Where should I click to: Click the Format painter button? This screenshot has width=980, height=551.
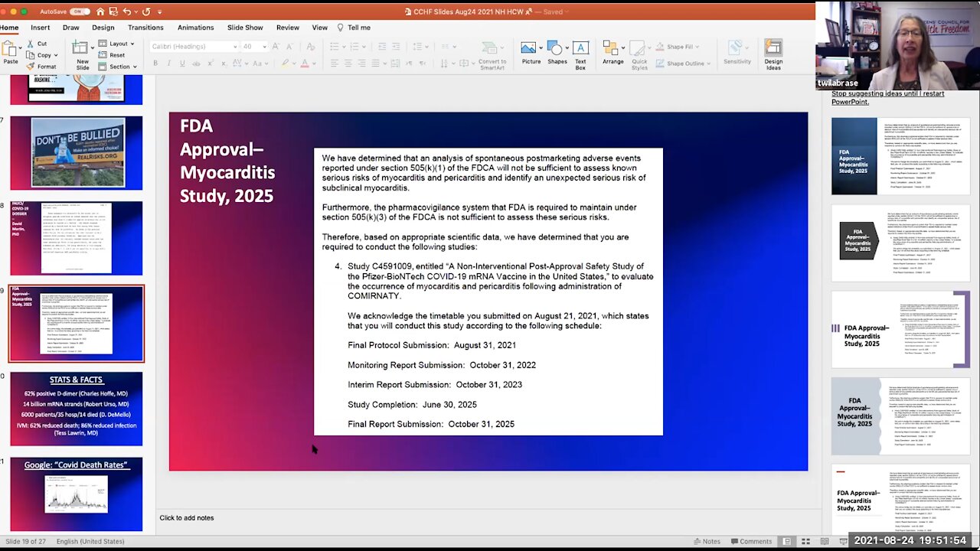(41, 67)
